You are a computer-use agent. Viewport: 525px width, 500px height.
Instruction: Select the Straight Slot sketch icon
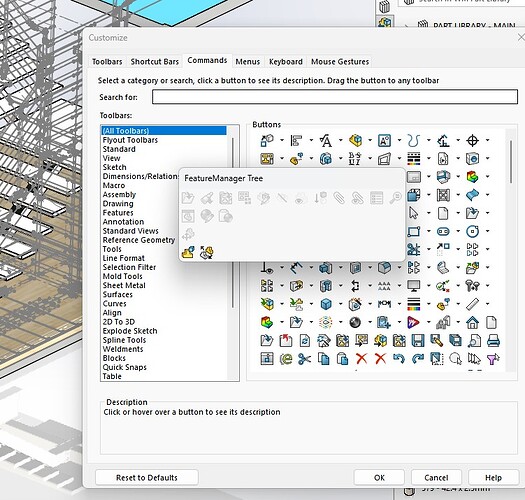click(x=443, y=231)
